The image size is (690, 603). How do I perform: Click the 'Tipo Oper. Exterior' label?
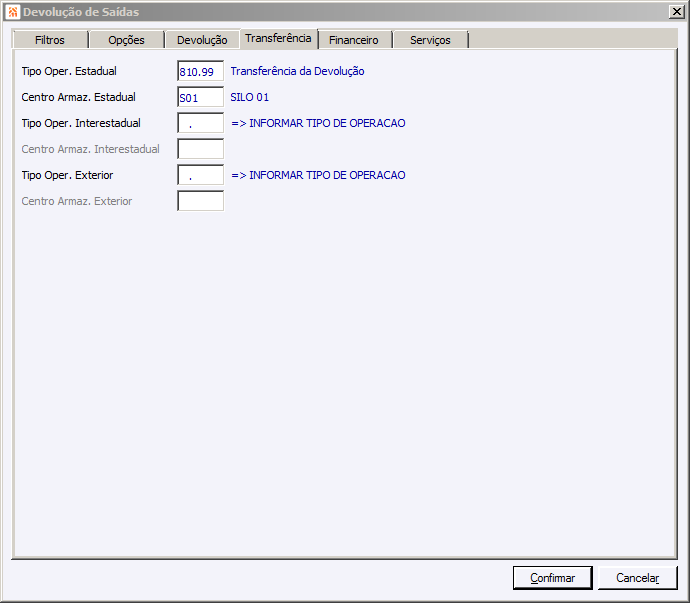coord(67,175)
